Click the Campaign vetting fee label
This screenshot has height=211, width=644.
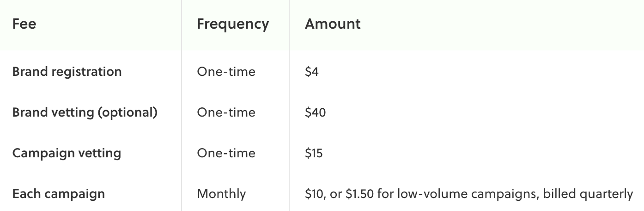click(x=67, y=153)
